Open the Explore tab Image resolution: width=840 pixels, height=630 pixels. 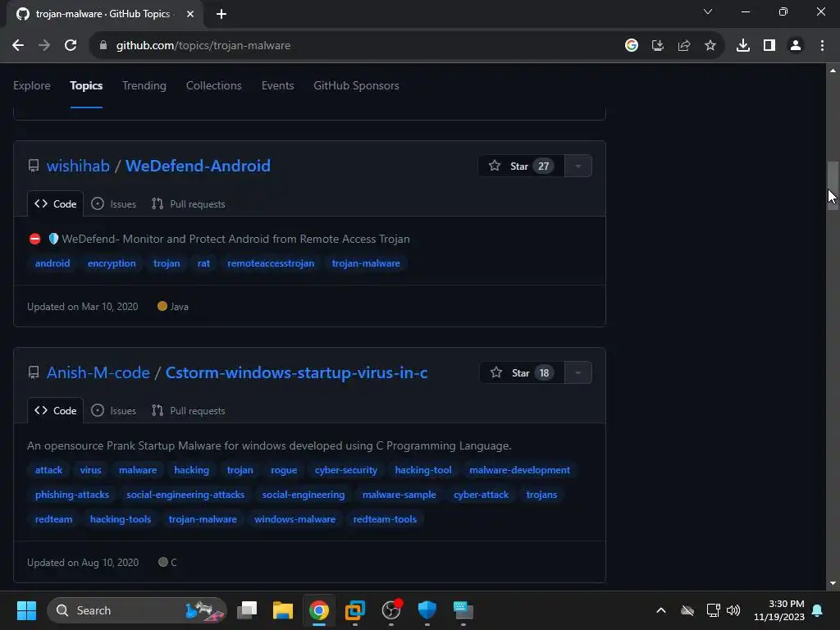32,85
